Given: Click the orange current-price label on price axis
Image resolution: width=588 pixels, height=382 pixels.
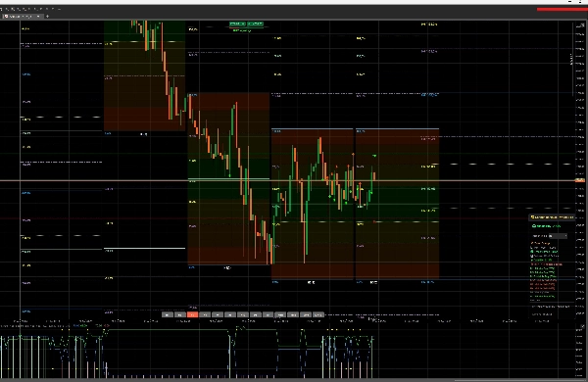Looking at the screenshot, I should (580, 180).
